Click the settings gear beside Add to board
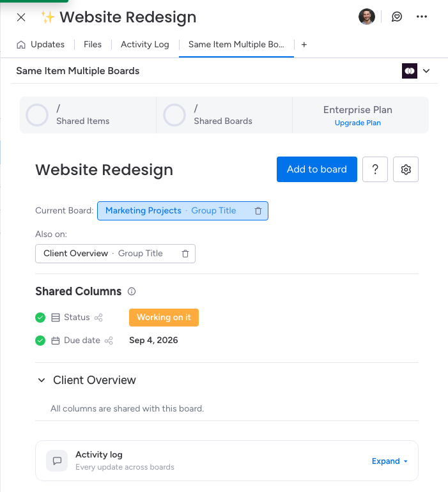448x492 pixels. (406, 169)
